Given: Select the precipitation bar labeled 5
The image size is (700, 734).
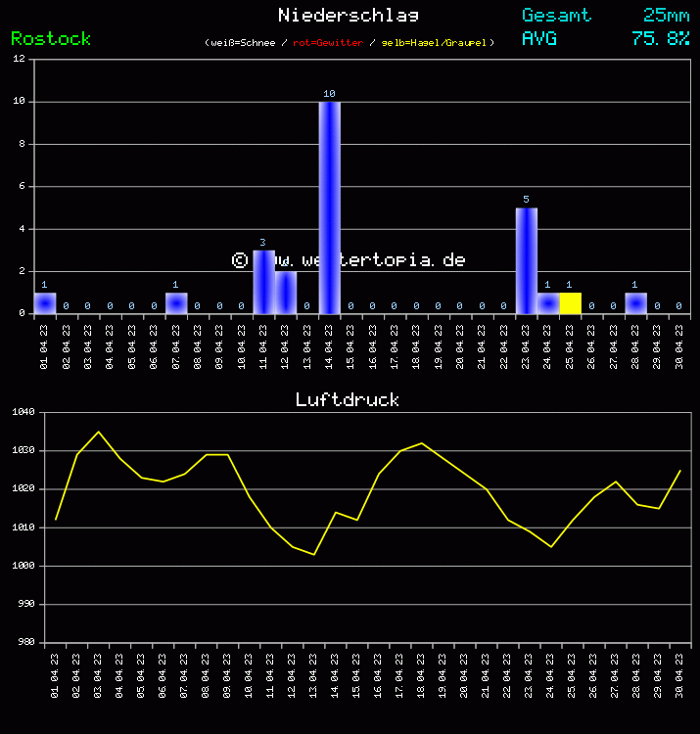Looking at the screenshot, I should pyautogui.click(x=526, y=261).
